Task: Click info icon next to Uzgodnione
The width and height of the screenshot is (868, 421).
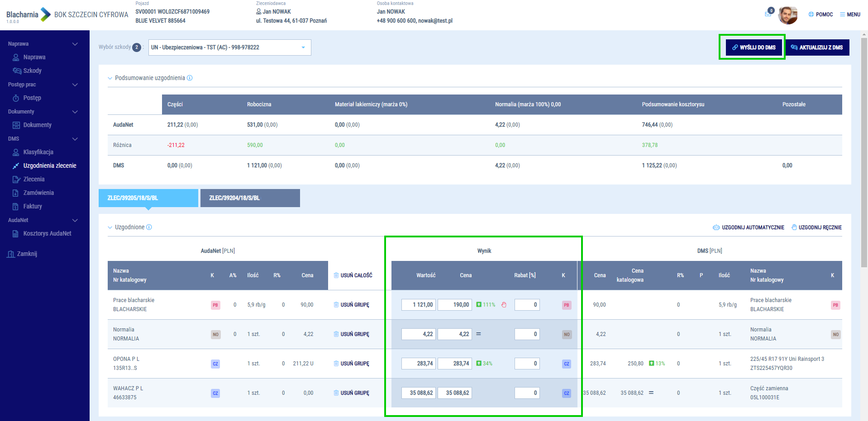Action: coord(149,227)
